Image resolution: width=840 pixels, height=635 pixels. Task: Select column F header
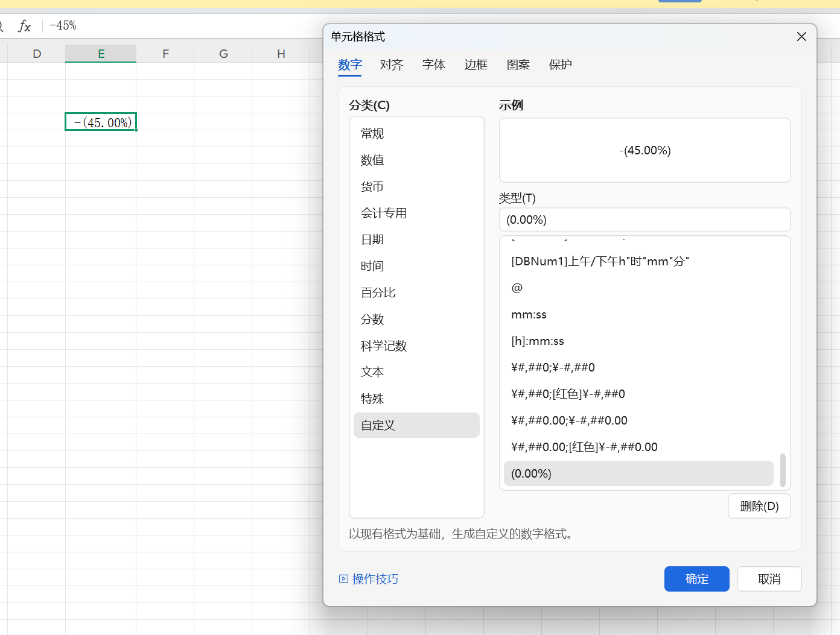[165, 54]
